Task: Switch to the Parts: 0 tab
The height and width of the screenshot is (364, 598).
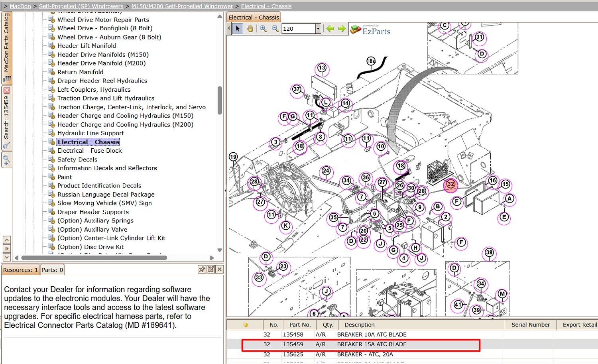Action: click(53, 270)
